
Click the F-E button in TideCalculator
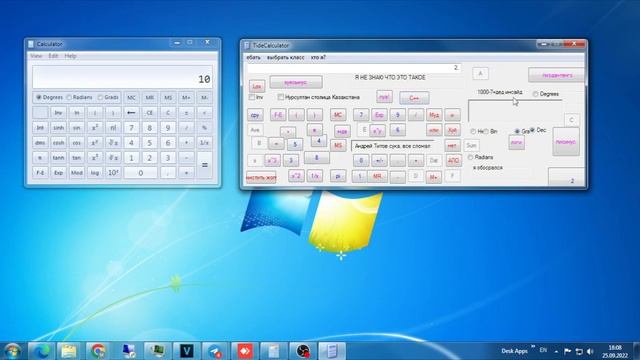coord(278,115)
